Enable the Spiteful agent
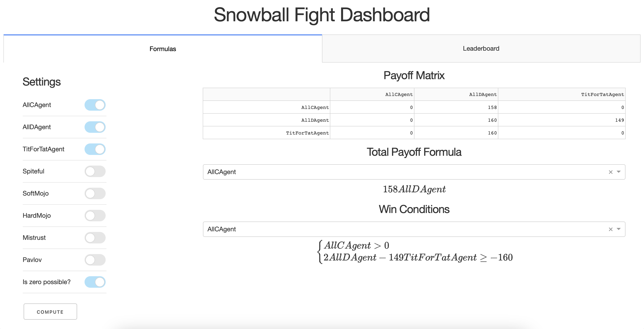Viewport: 644px width, 329px height. point(95,171)
